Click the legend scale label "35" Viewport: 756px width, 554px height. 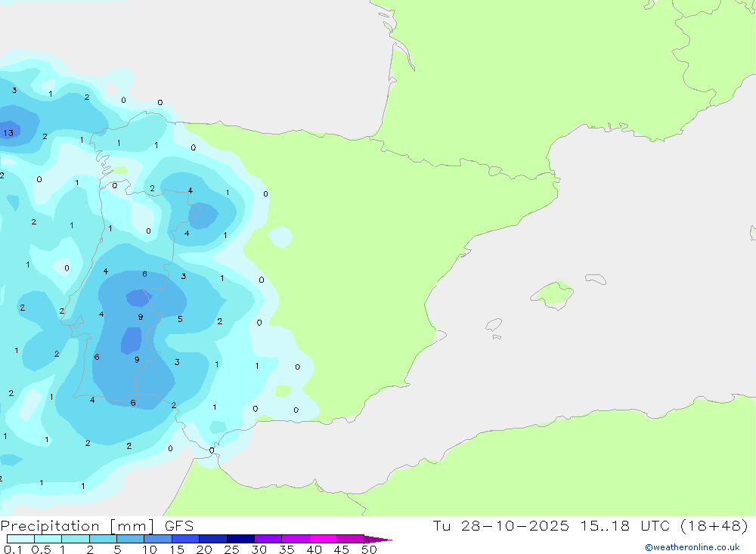click(x=287, y=549)
